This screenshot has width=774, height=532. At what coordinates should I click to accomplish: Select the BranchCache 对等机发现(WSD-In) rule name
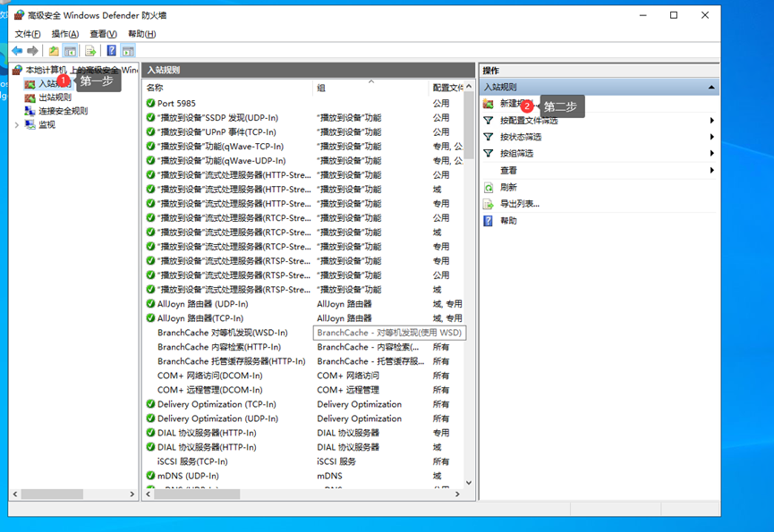[x=223, y=333]
